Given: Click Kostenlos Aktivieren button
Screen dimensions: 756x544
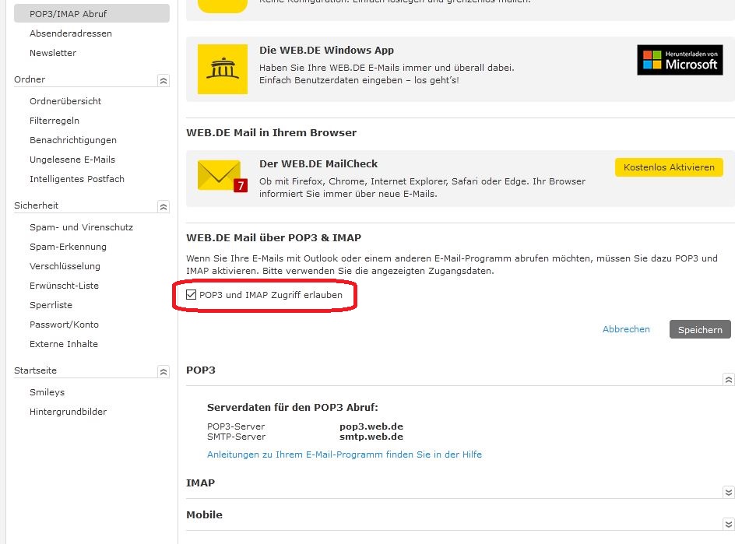Looking at the screenshot, I should 670,167.
